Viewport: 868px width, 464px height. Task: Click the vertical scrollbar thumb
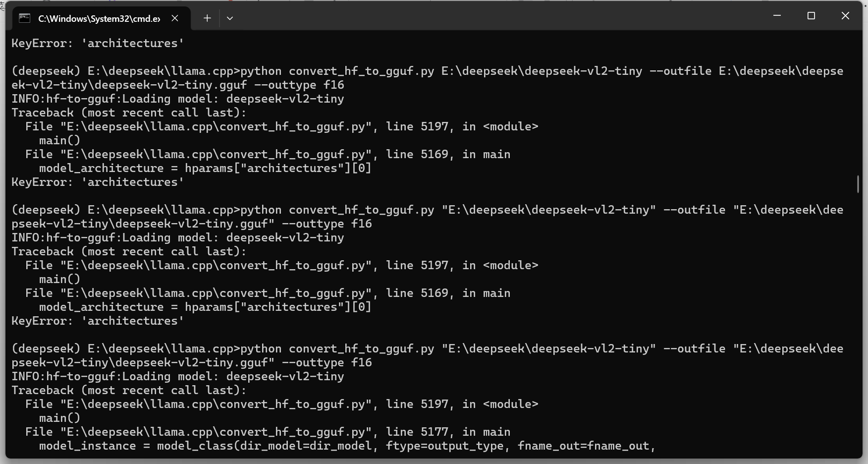[858, 184]
